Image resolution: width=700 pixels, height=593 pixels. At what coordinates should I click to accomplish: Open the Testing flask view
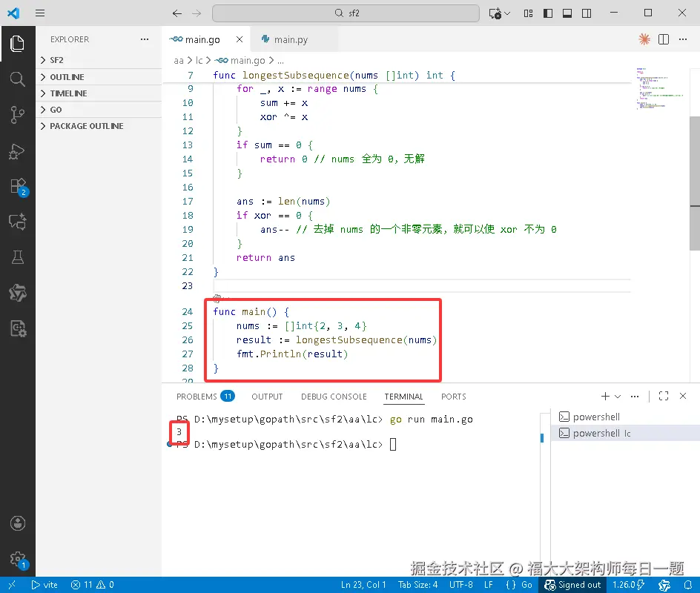click(17, 257)
